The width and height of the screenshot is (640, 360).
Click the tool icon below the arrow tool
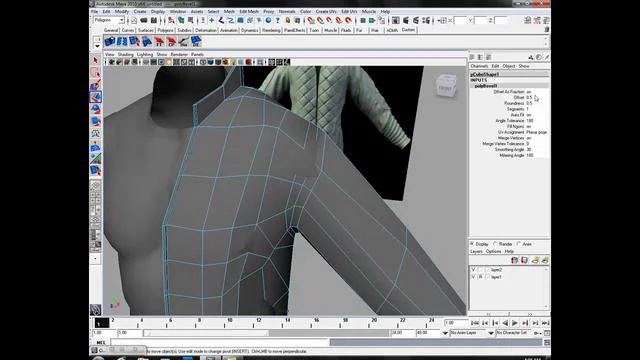[96, 73]
